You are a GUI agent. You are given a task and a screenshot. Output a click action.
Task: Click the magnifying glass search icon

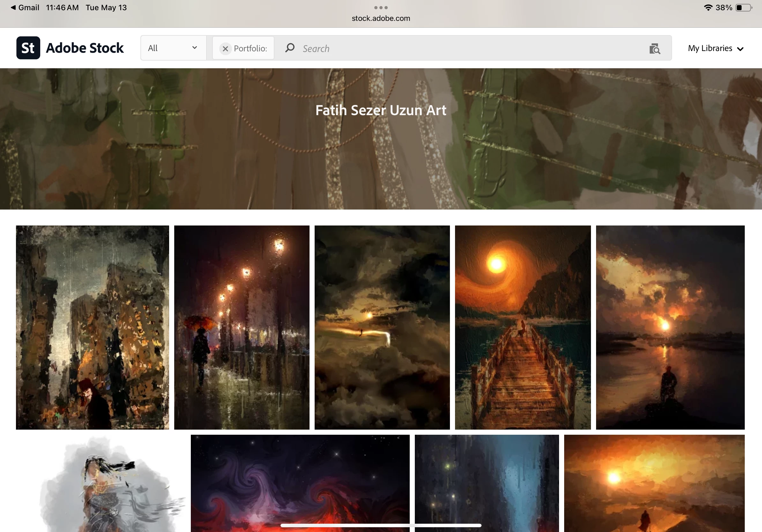coord(290,48)
